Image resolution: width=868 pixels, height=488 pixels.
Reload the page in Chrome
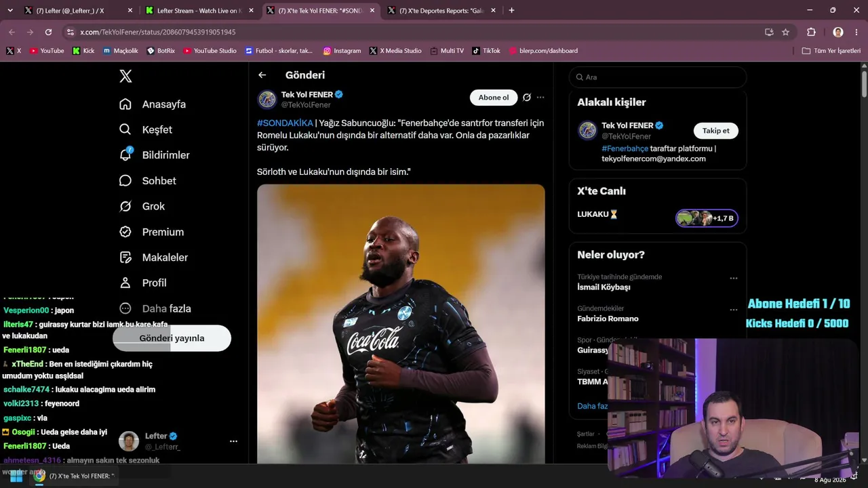(48, 32)
